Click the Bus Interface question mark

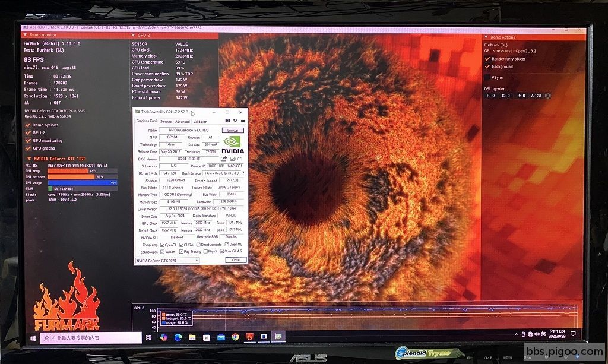click(x=243, y=173)
